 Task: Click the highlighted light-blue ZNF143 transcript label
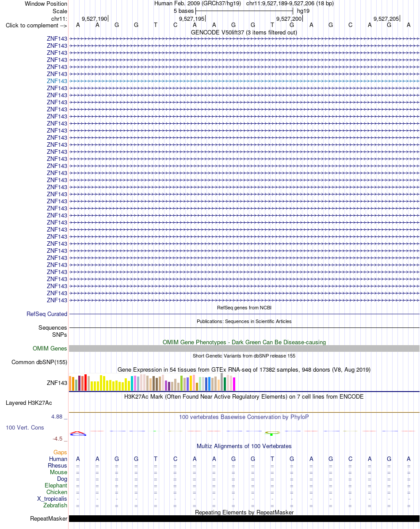(57, 81)
